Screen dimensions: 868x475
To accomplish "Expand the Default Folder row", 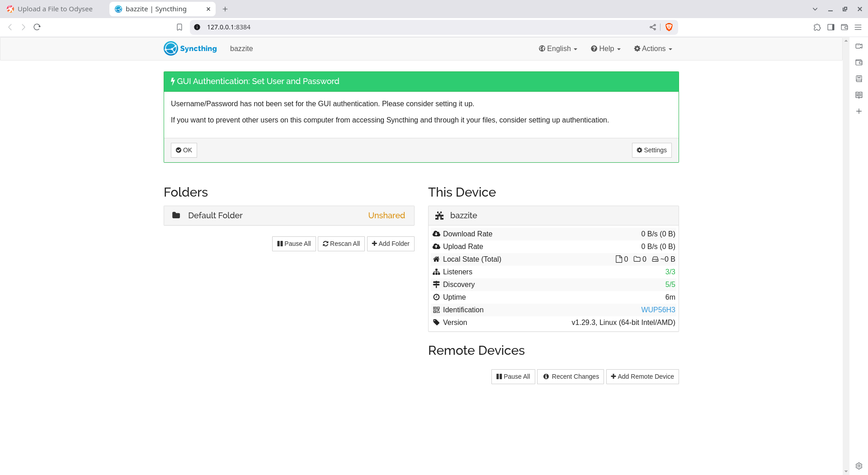I will click(289, 216).
